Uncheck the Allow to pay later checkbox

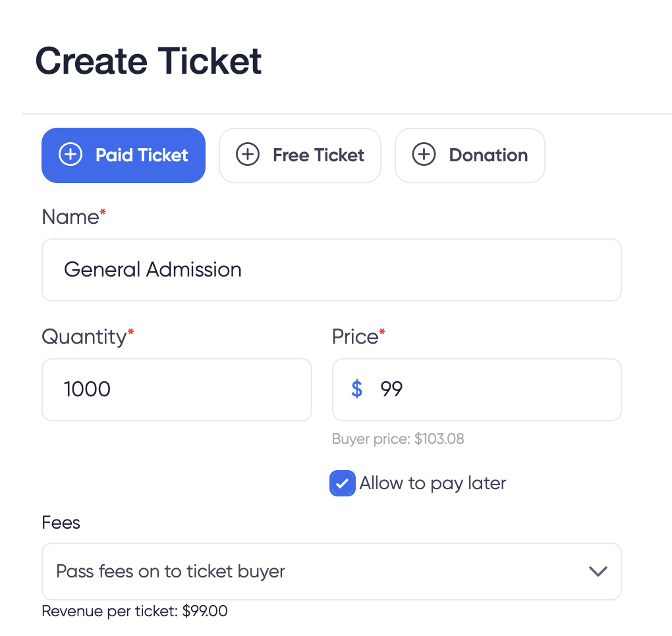(x=342, y=483)
